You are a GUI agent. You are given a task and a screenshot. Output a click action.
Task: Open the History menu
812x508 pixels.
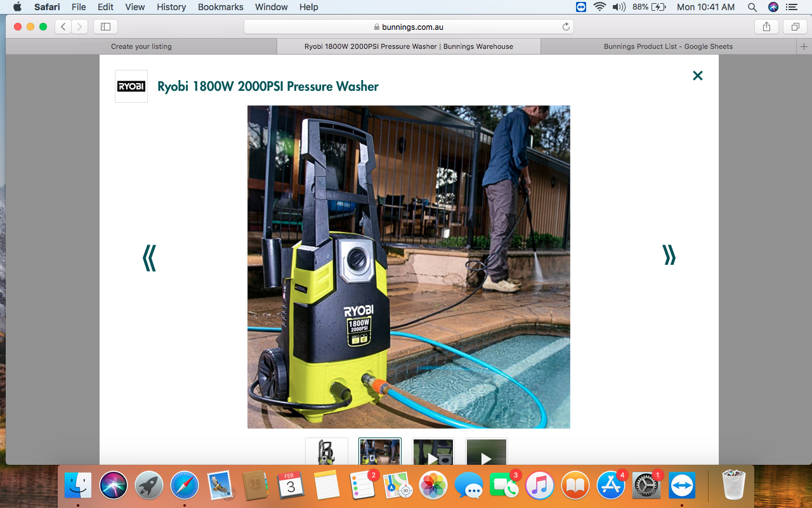(x=171, y=7)
